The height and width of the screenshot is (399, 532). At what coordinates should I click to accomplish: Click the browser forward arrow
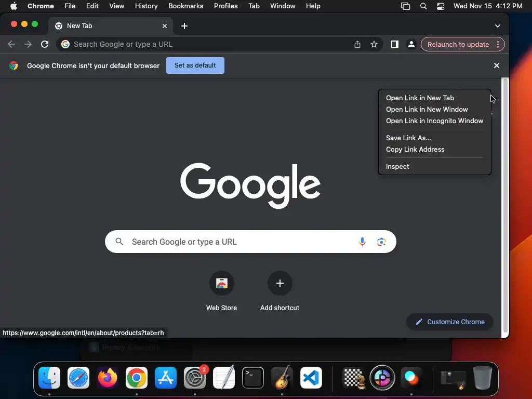pyautogui.click(x=28, y=44)
